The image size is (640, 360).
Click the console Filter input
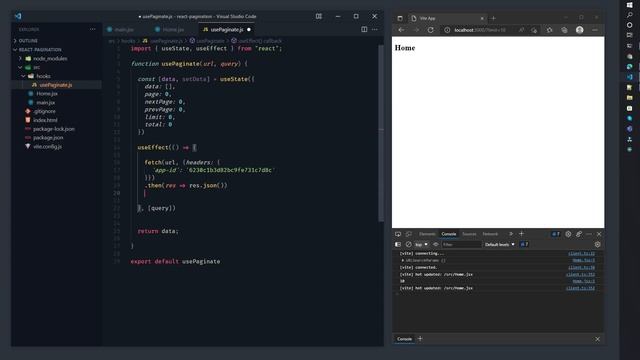click(x=461, y=244)
